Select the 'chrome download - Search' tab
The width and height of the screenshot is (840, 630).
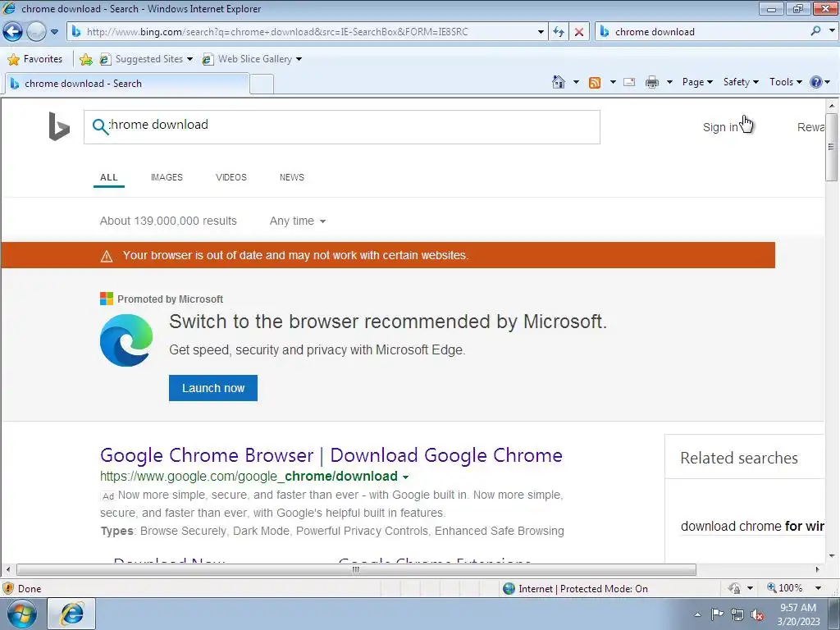(x=126, y=84)
